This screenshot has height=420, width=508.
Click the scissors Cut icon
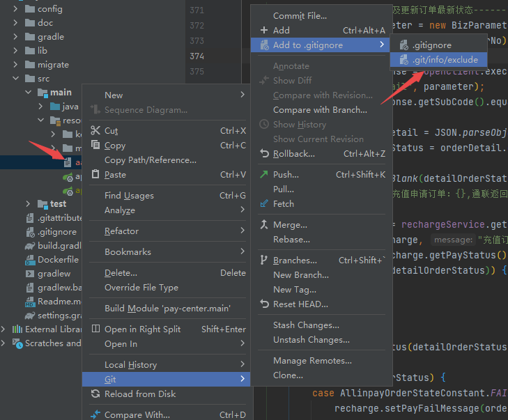pyautogui.click(x=95, y=130)
